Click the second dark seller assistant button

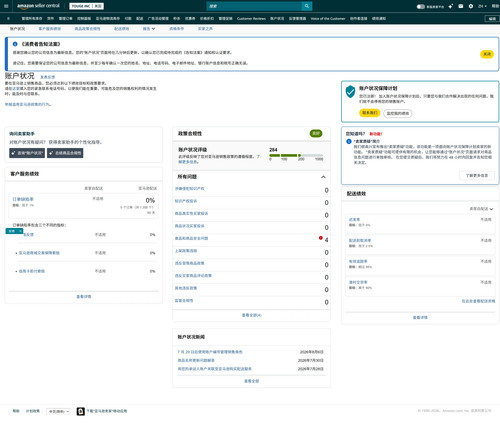(65, 153)
